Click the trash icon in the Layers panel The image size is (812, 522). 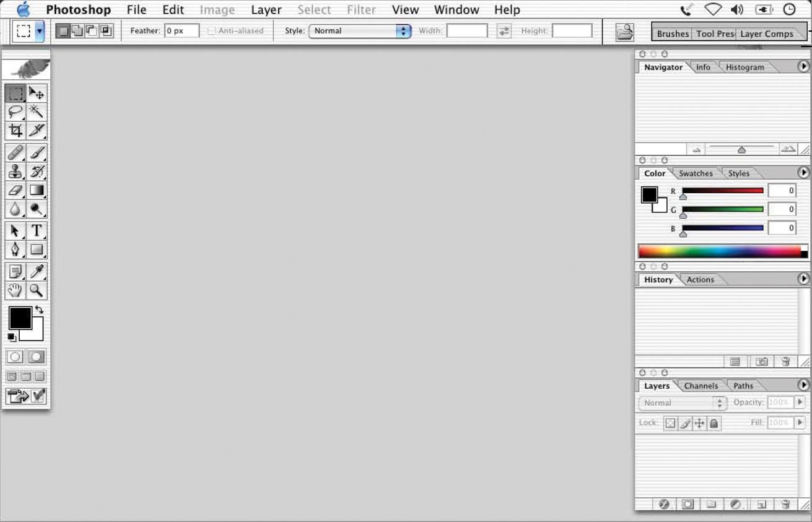785,504
